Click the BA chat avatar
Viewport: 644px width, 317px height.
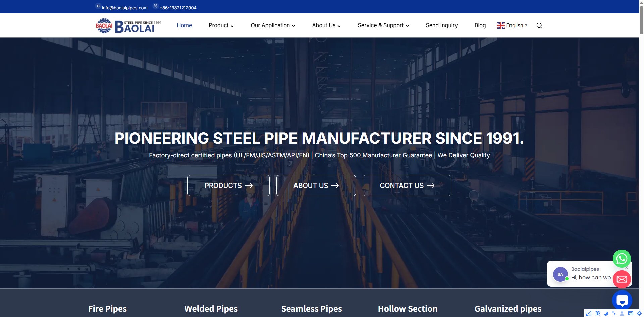tap(560, 274)
